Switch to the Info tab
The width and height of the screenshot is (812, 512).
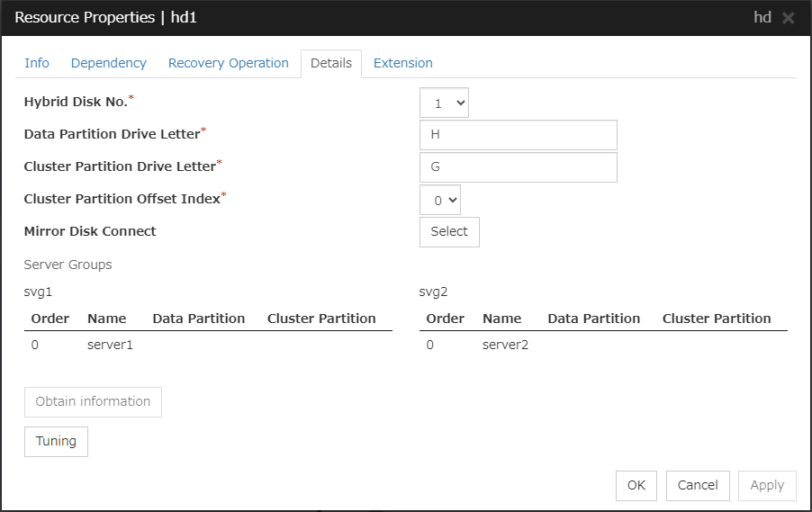click(x=37, y=63)
